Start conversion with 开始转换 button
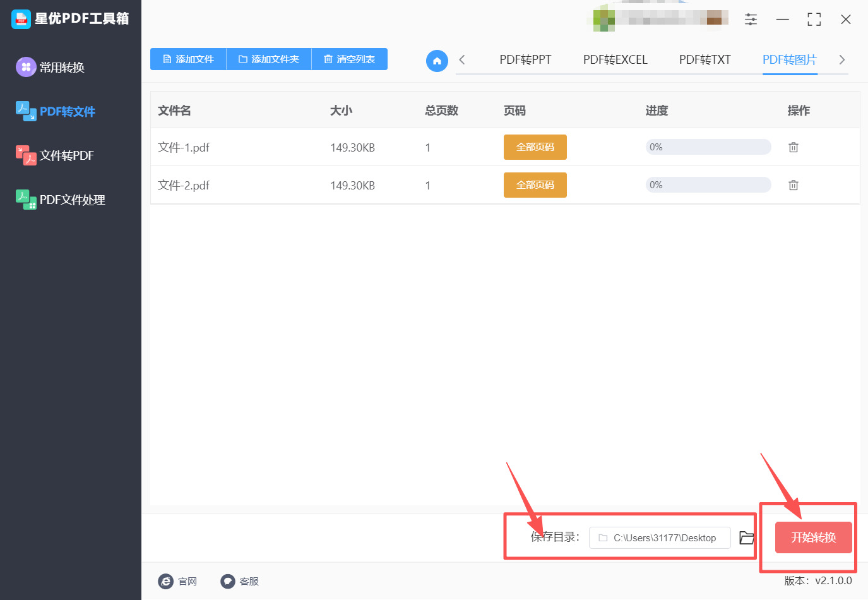 814,537
